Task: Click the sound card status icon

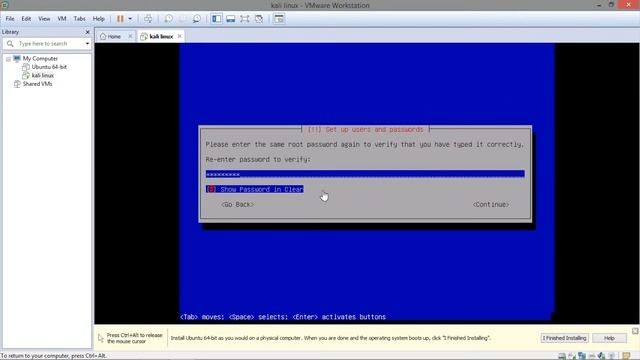Action: click(x=602, y=356)
